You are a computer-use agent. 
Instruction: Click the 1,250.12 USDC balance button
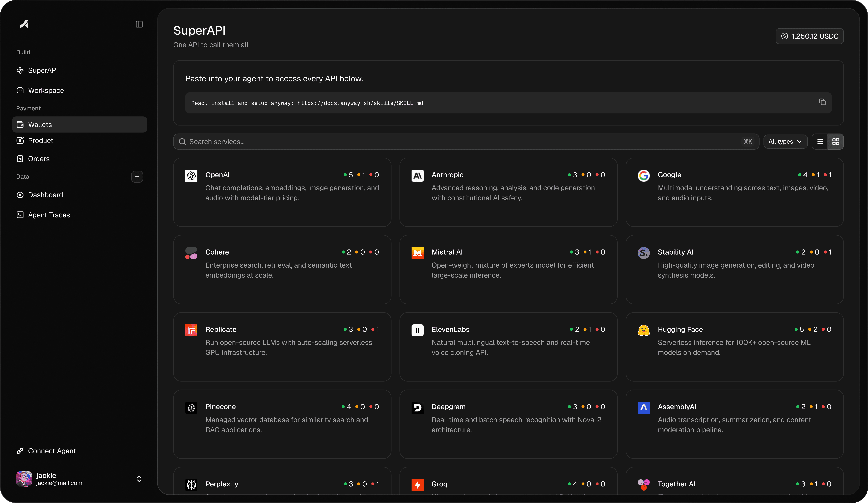pos(809,36)
